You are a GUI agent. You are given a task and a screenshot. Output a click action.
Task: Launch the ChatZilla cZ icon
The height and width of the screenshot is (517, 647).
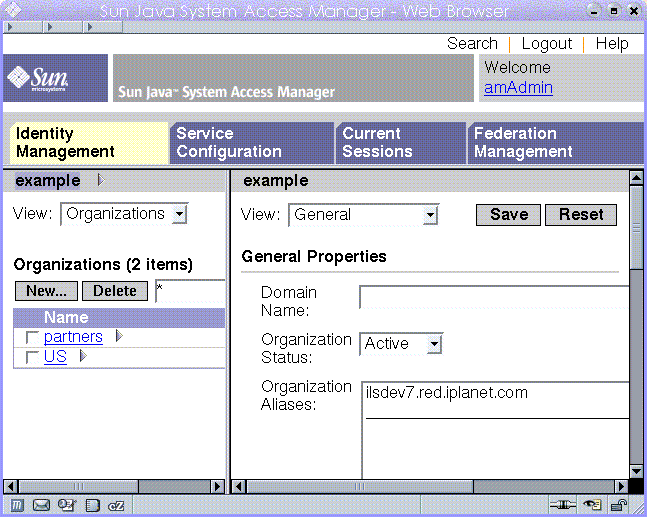tap(116, 506)
